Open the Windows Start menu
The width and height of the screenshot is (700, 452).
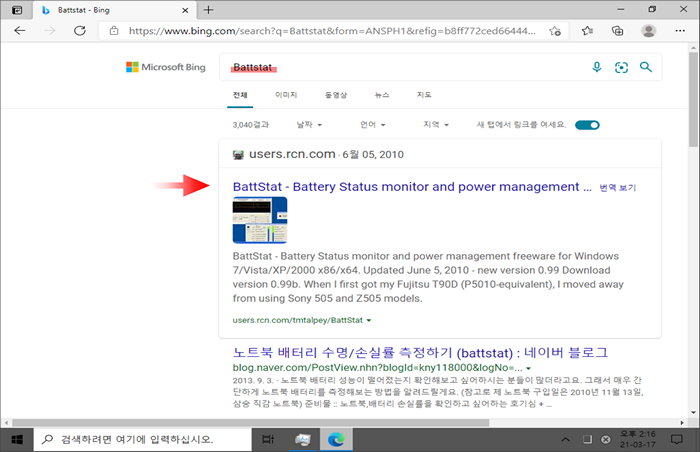(14, 440)
